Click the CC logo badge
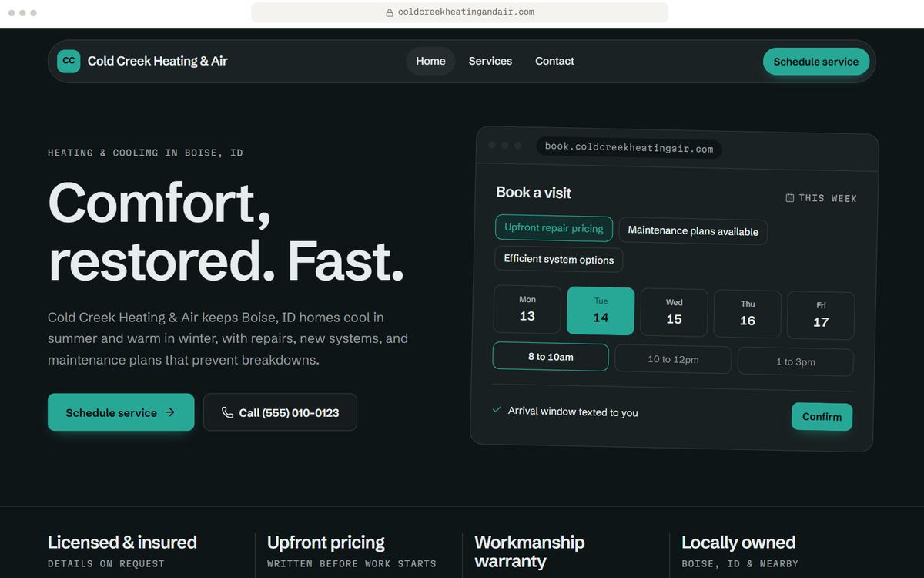This screenshot has width=924, height=578. click(69, 61)
